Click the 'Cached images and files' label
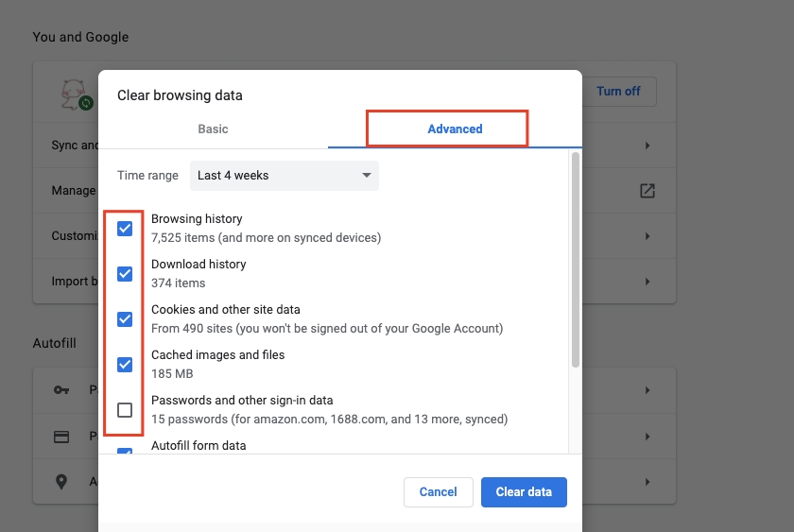Screen dimensions: 794x532 point(217,355)
